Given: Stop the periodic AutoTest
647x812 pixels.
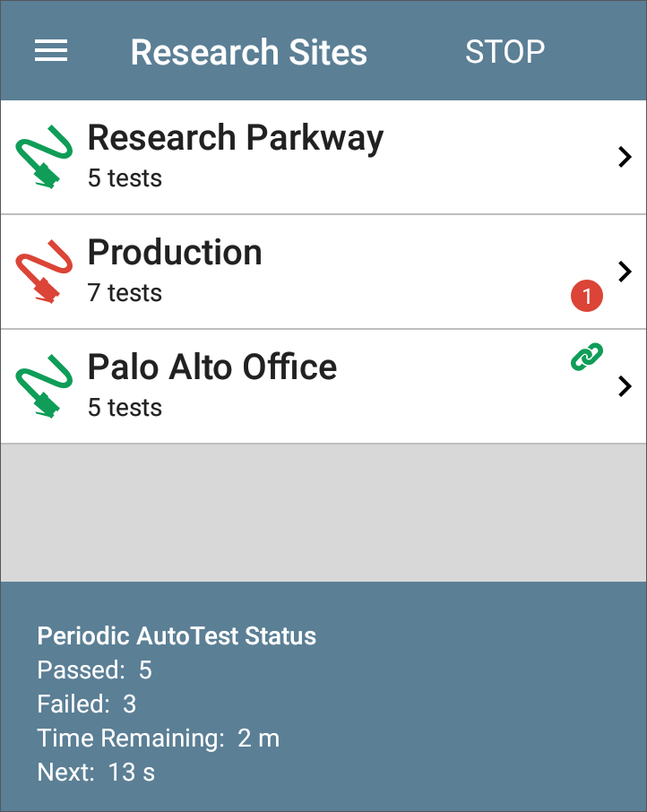Looking at the screenshot, I should [505, 52].
